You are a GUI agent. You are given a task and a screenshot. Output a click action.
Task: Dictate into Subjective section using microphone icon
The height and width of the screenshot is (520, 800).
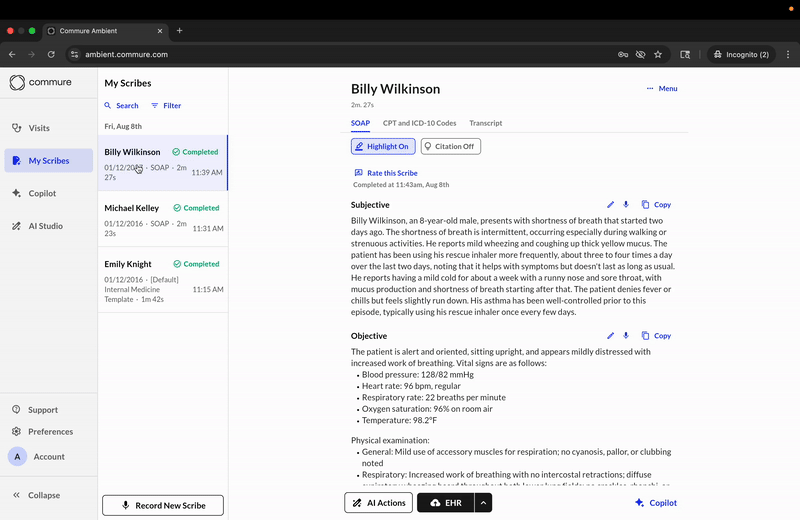pos(626,205)
